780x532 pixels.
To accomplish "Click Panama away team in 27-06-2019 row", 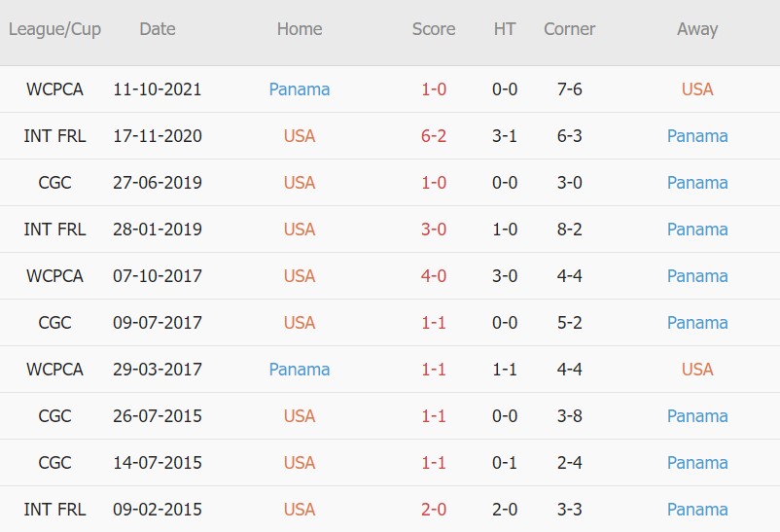I will [x=697, y=183].
